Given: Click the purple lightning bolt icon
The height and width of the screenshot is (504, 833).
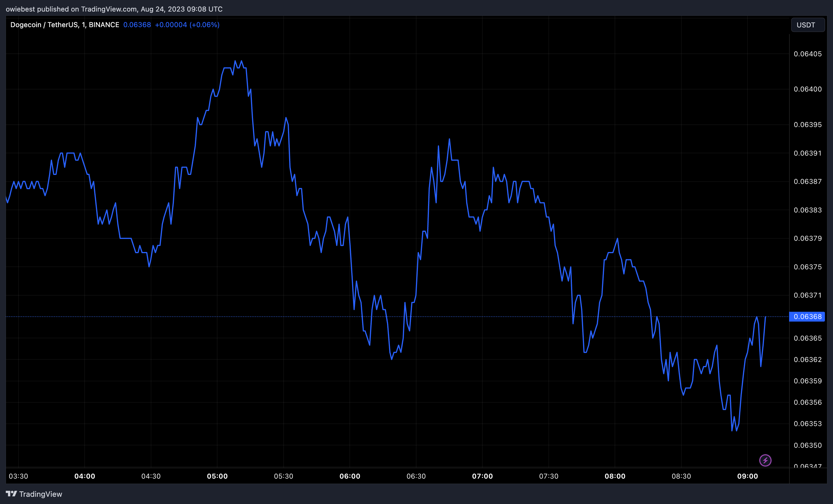Looking at the screenshot, I should (x=765, y=460).
